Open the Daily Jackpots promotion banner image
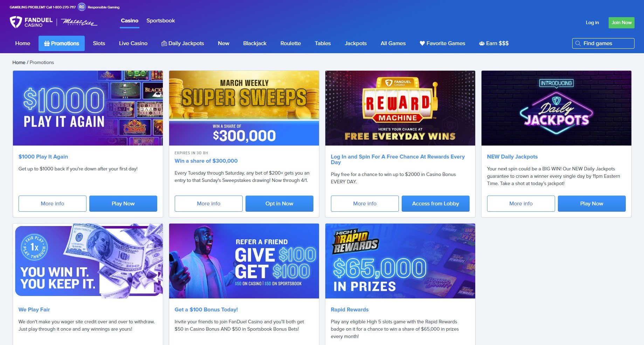Screen dimensions: 644x345 point(556,108)
